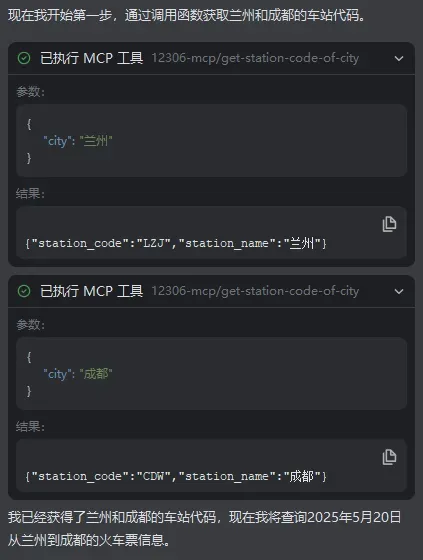Click the opening message about 获取兰州和成都的车站代码
423x560 pixels.
[186, 15]
